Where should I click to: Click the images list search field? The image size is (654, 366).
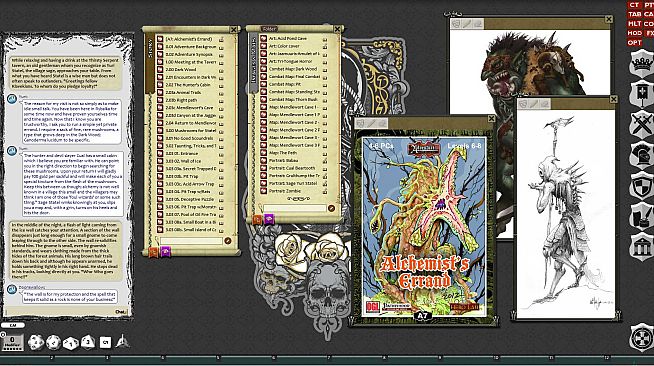(294, 208)
